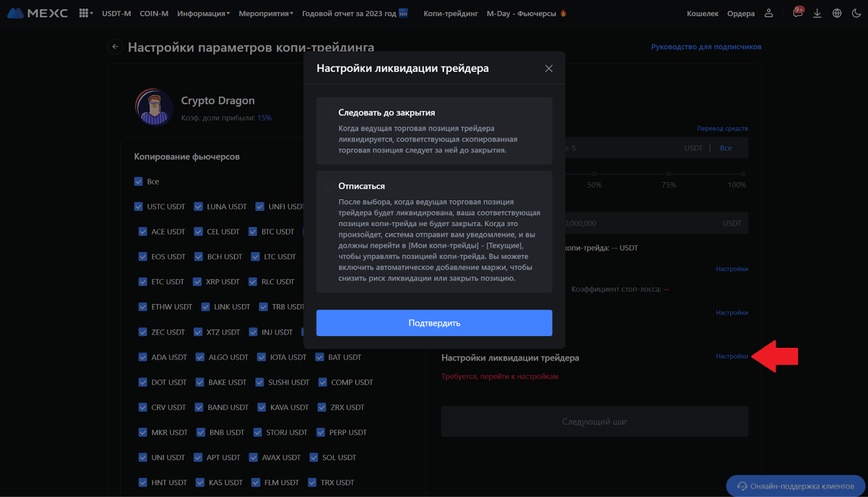Open the USDT-M menu item
This screenshot has height=497, width=868.
[116, 14]
